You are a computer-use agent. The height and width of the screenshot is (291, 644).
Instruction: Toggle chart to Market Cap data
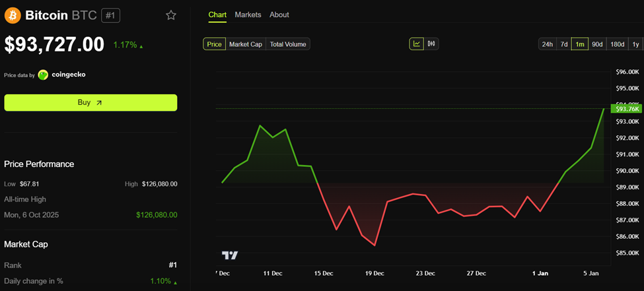[246, 44]
